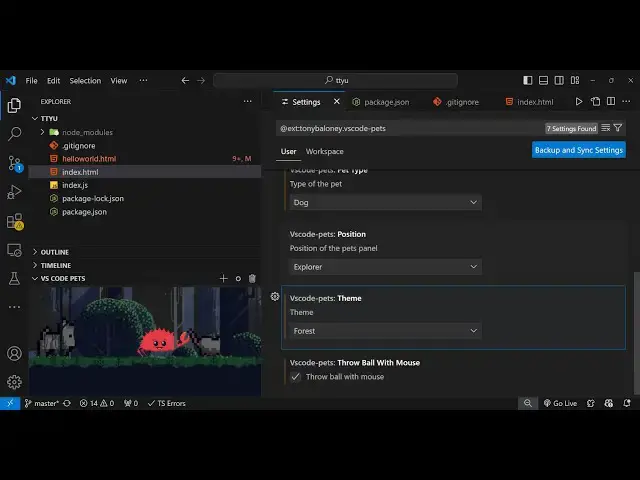Open the File menu

31,80
